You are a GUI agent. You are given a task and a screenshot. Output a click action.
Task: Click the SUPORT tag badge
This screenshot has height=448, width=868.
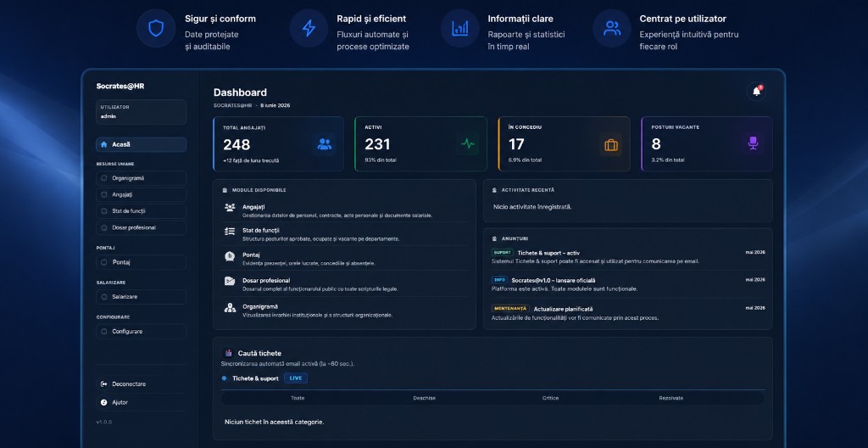point(502,252)
